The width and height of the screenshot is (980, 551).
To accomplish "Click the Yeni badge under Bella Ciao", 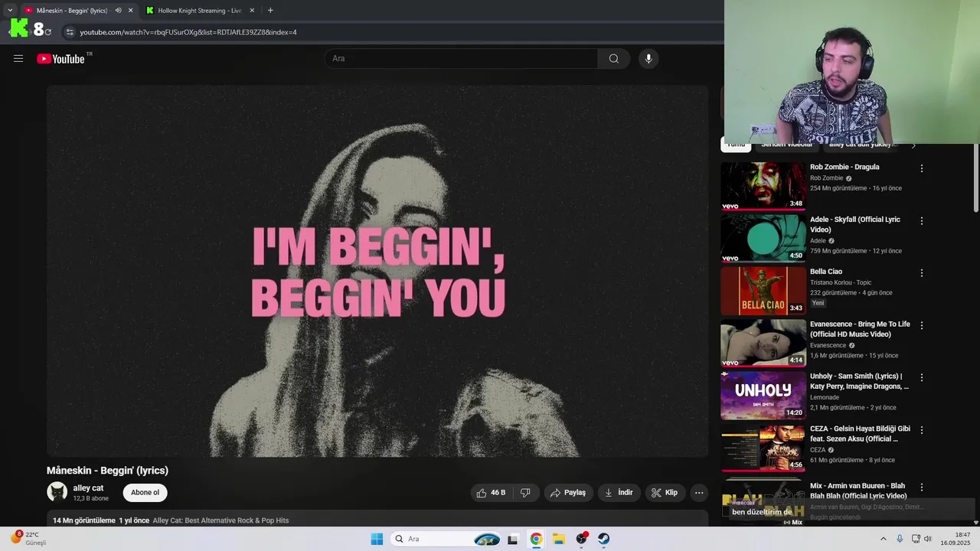I will point(818,303).
